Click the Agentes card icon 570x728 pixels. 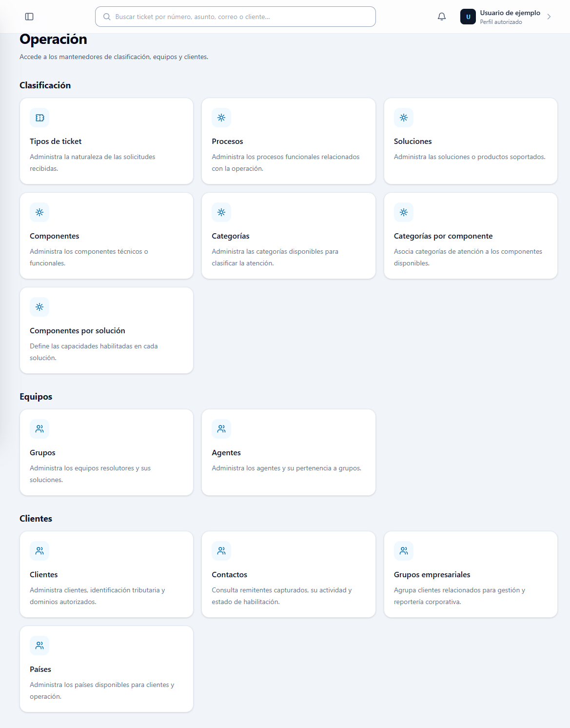221,429
